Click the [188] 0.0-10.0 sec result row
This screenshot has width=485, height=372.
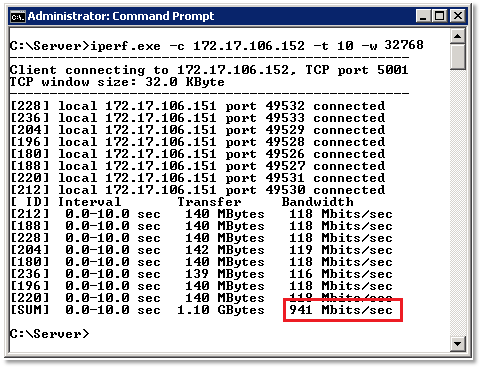click(x=202, y=226)
